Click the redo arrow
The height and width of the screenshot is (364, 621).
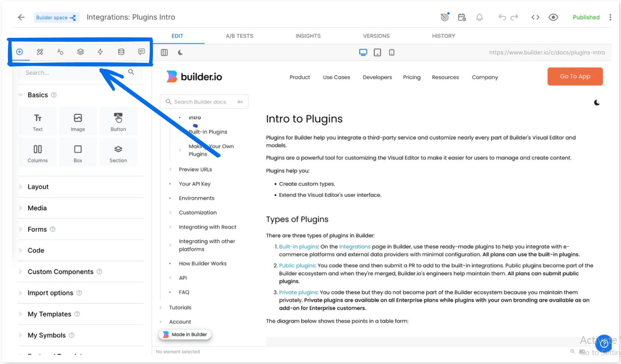point(514,17)
